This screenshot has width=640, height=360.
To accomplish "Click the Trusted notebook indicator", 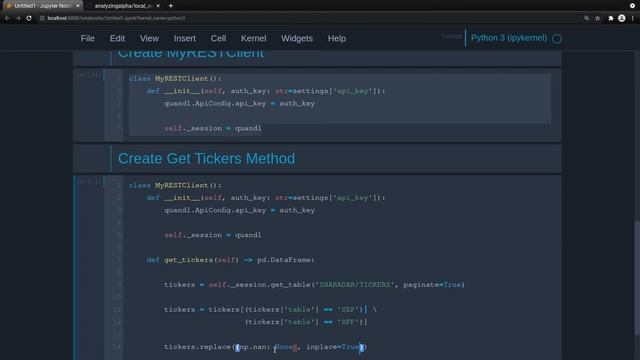I will (x=451, y=36).
